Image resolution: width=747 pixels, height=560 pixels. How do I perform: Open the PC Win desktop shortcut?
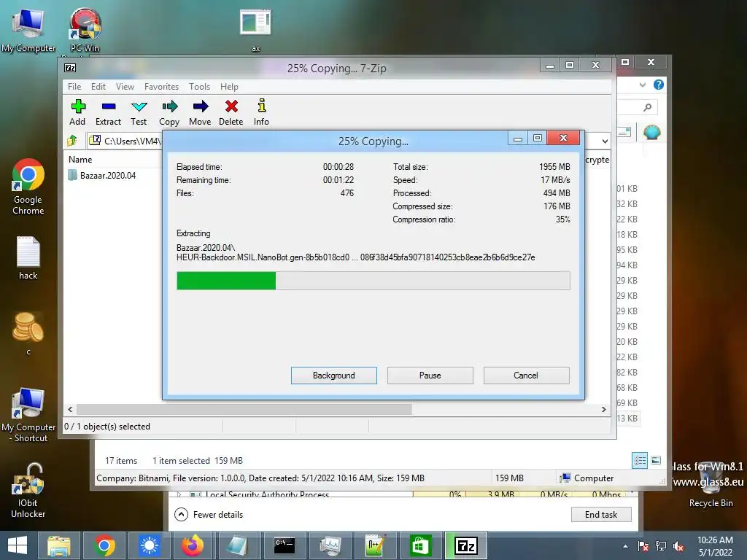point(85,29)
